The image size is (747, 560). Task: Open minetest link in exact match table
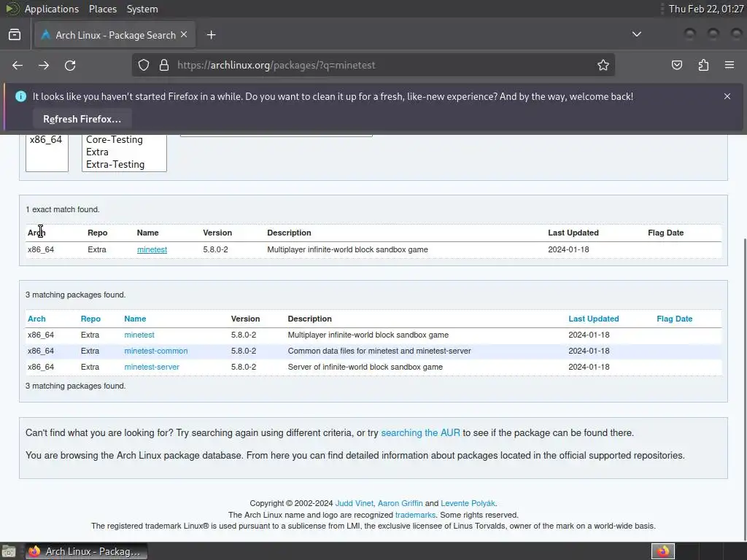[152, 249]
